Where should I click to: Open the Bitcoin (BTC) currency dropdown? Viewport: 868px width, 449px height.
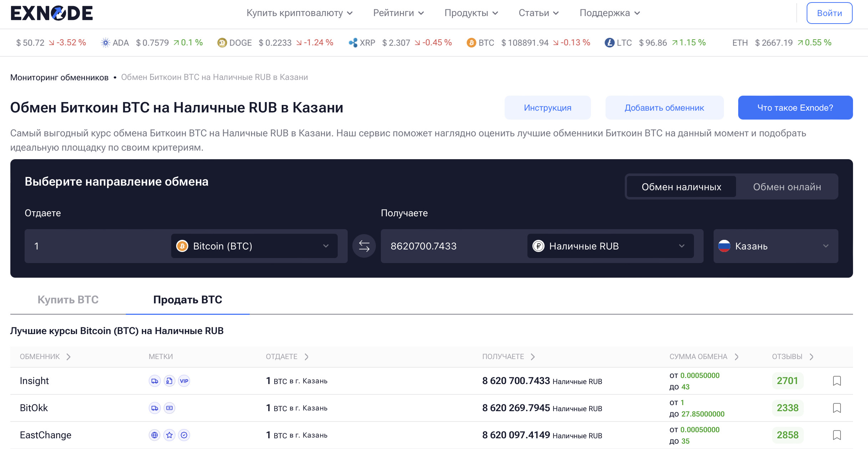(x=254, y=246)
